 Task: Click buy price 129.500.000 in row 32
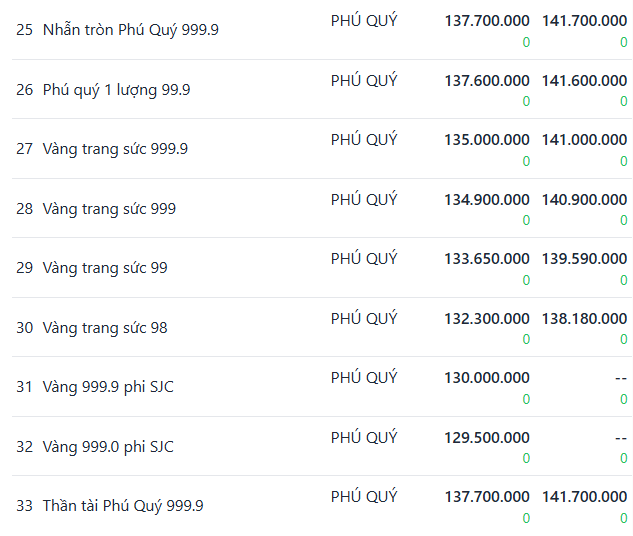487,438
